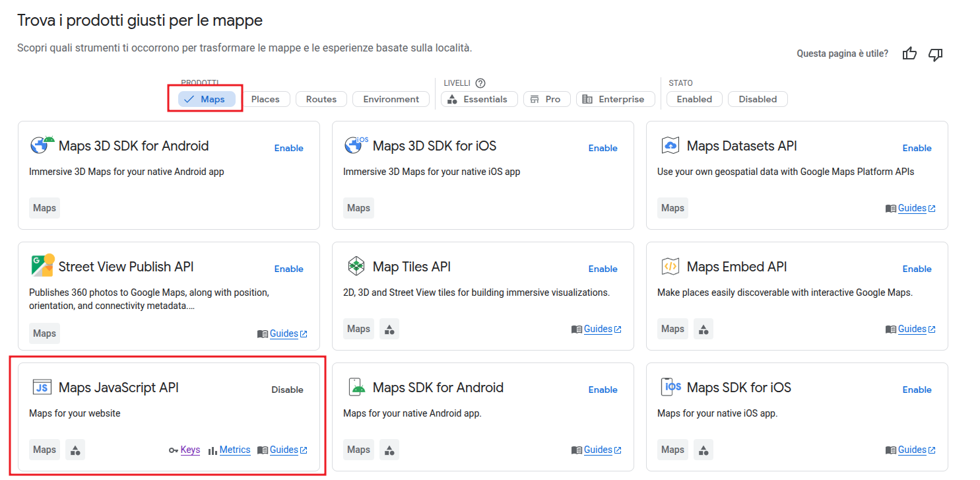
Task: Click Maps tag on Street View Publish API card
Action: click(44, 333)
